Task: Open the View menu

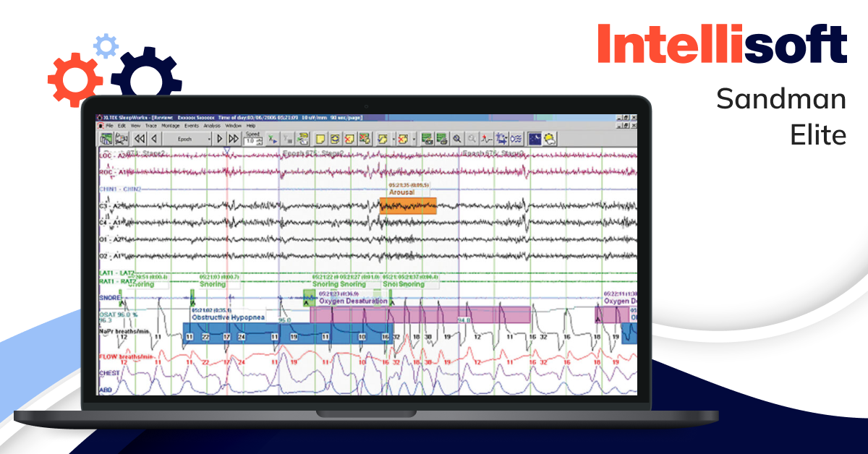Action: pyautogui.click(x=135, y=126)
